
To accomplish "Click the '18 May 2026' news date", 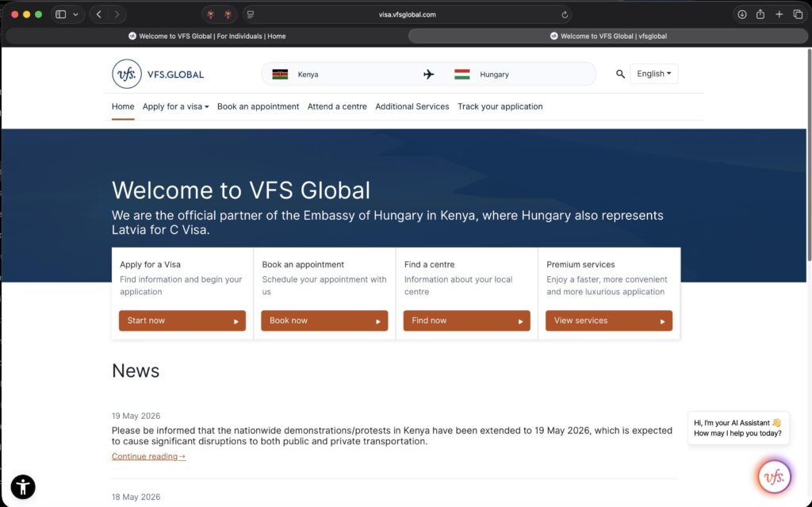I will coord(136,497).
